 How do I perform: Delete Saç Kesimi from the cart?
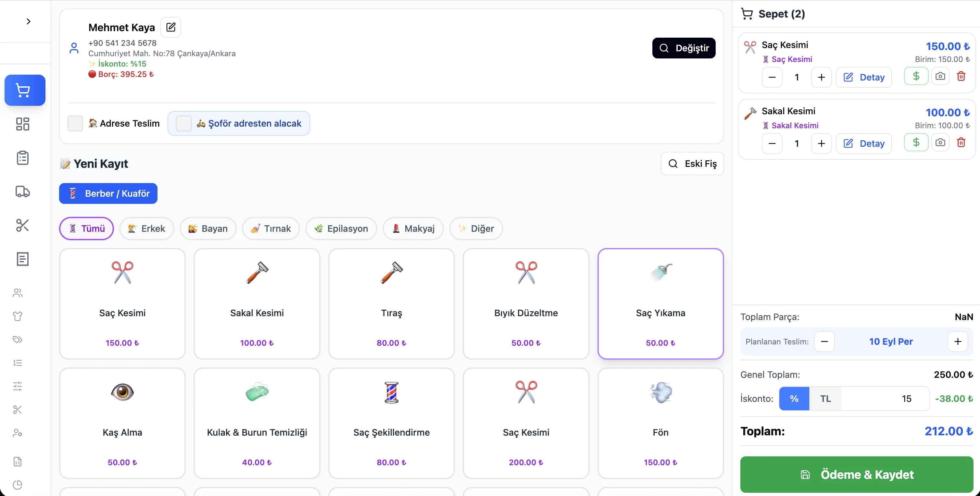[x=961, y=76]
